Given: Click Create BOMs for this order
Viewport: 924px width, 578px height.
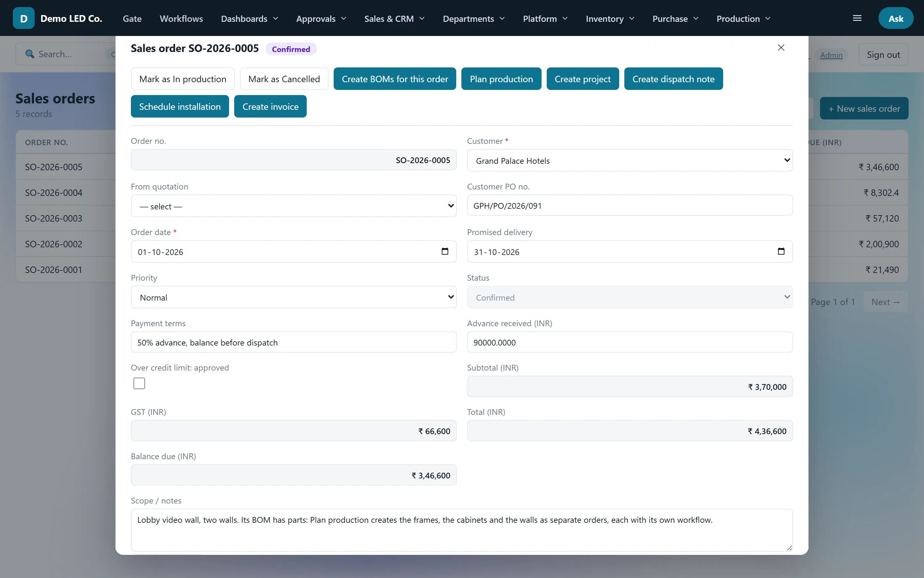Looking at the screenshot, I should click(395, 79).
